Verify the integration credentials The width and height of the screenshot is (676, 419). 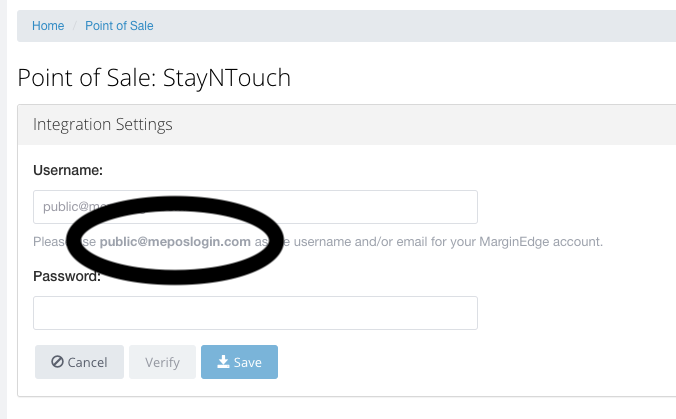pyautogui.click(x=162, y=362)
